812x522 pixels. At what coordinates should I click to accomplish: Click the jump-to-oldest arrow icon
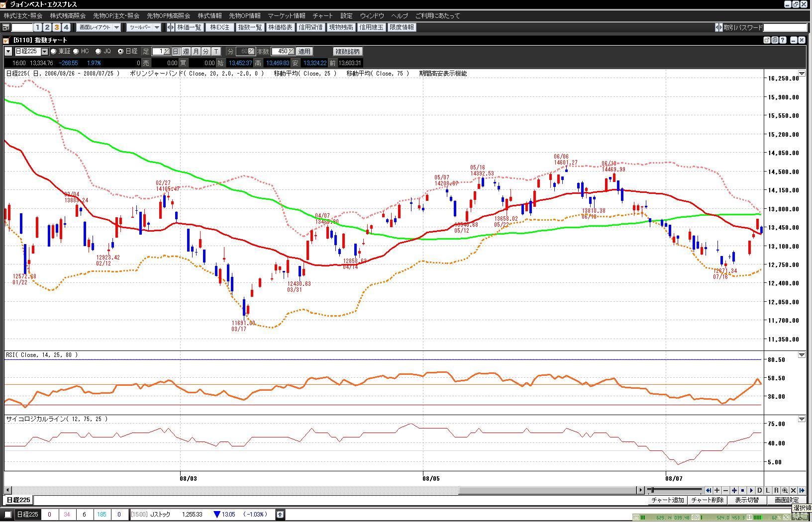click(709, 490)
